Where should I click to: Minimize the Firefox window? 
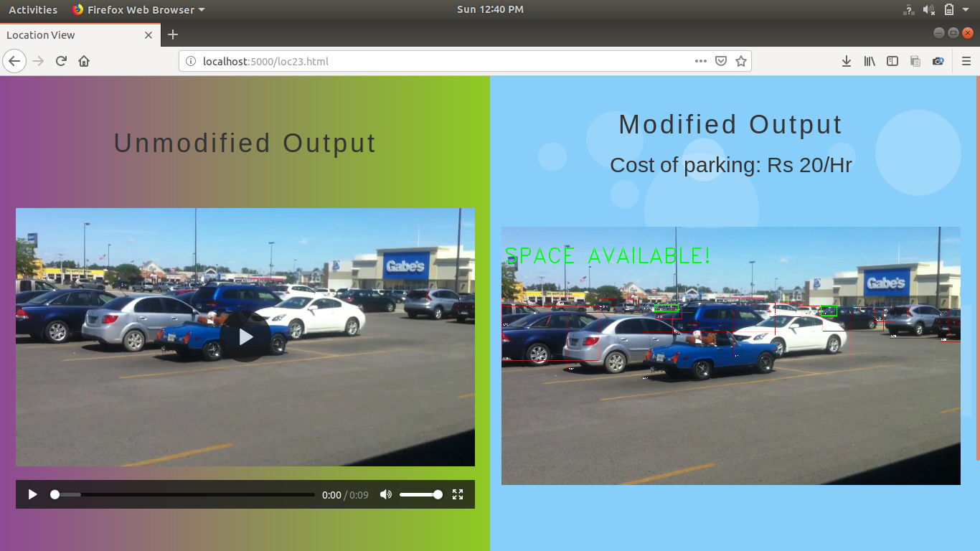click(938, 32)
